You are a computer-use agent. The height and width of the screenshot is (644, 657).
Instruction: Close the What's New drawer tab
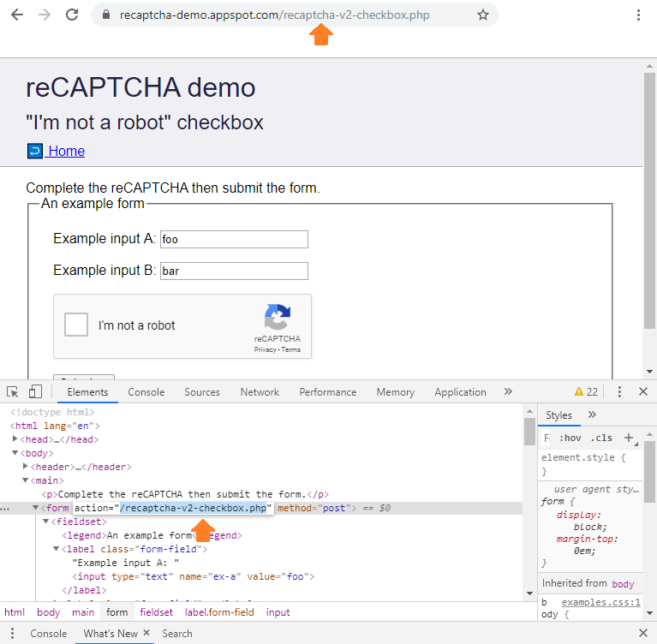[x=146, y=633]
